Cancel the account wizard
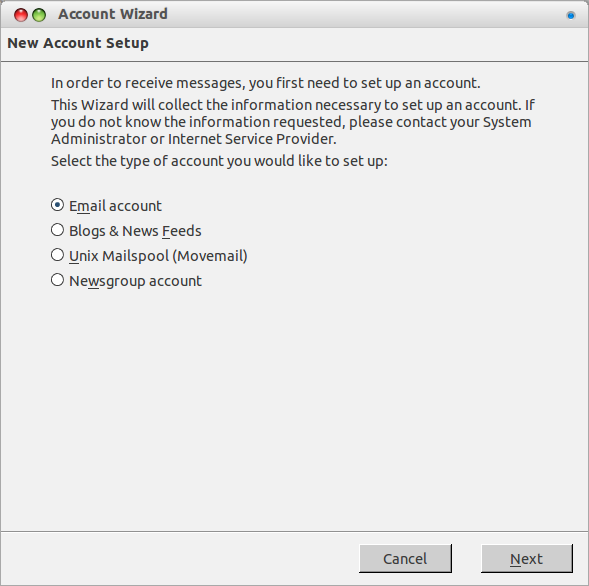This screenshot has height=586, width=589. pos(405,559)
